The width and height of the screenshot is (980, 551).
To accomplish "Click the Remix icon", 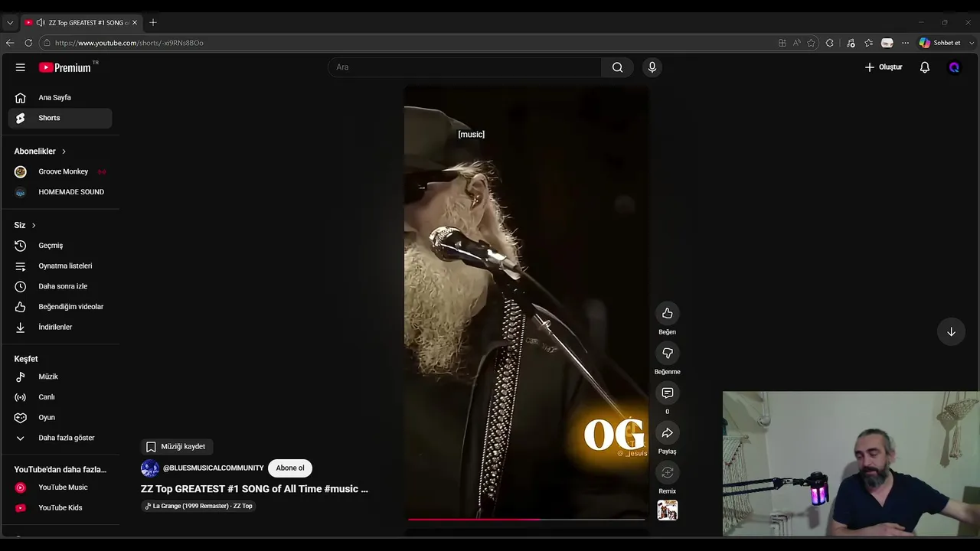I will point(668,472).
